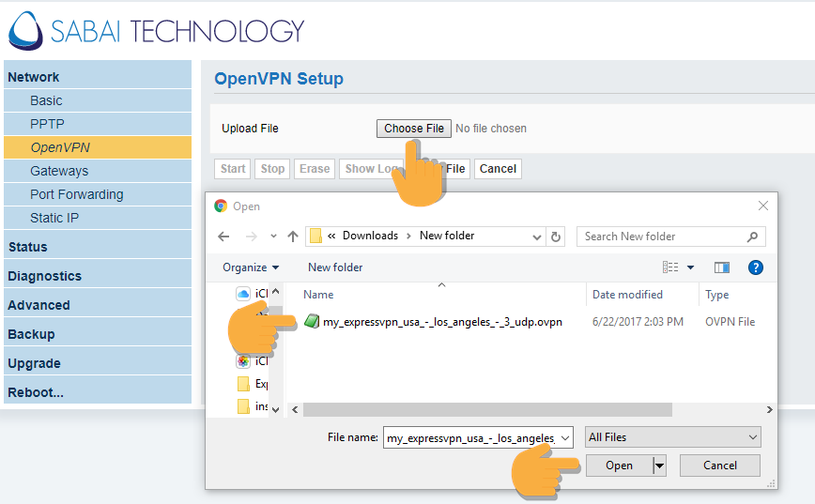The image size is (815, 504).
Task: Click Downloads in the address path
Action: [x=370, y=236]
